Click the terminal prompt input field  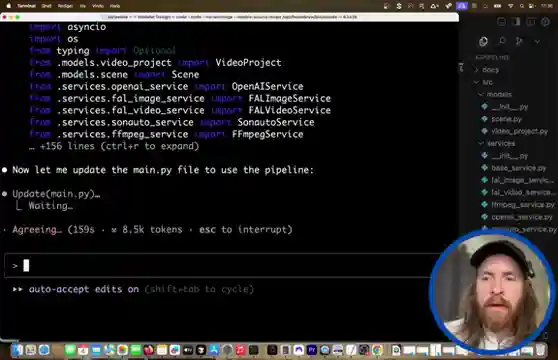coord(221,265)
